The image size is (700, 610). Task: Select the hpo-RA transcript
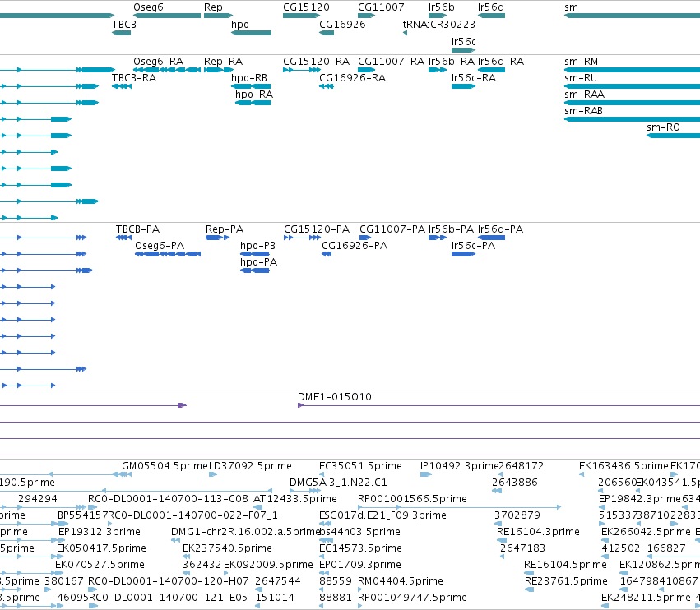coord(253,103)
